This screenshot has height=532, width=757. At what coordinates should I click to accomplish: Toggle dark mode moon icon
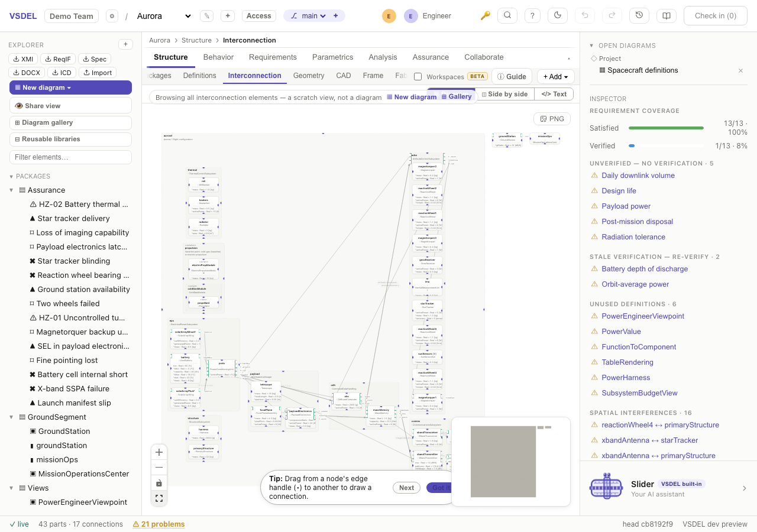click(558, 16)
